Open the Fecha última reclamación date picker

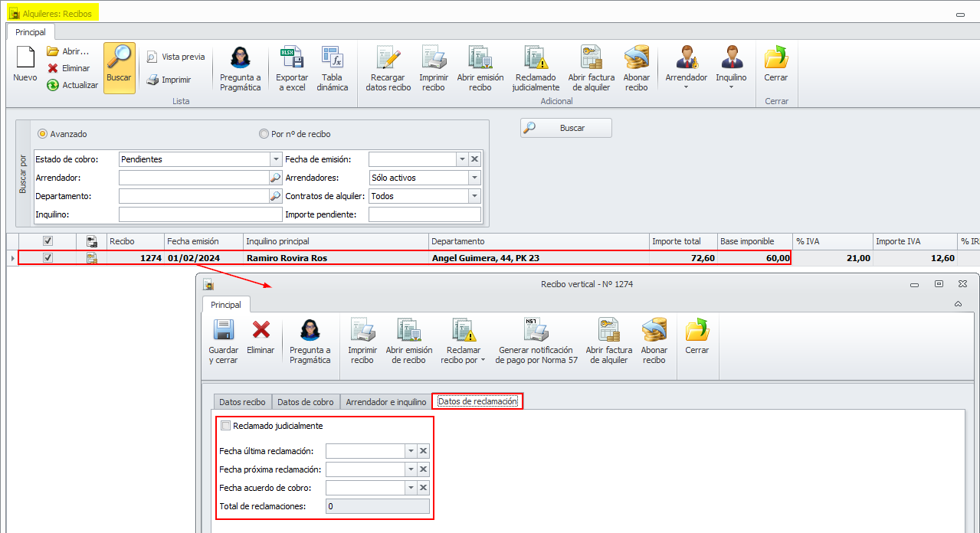click(411, 451)
